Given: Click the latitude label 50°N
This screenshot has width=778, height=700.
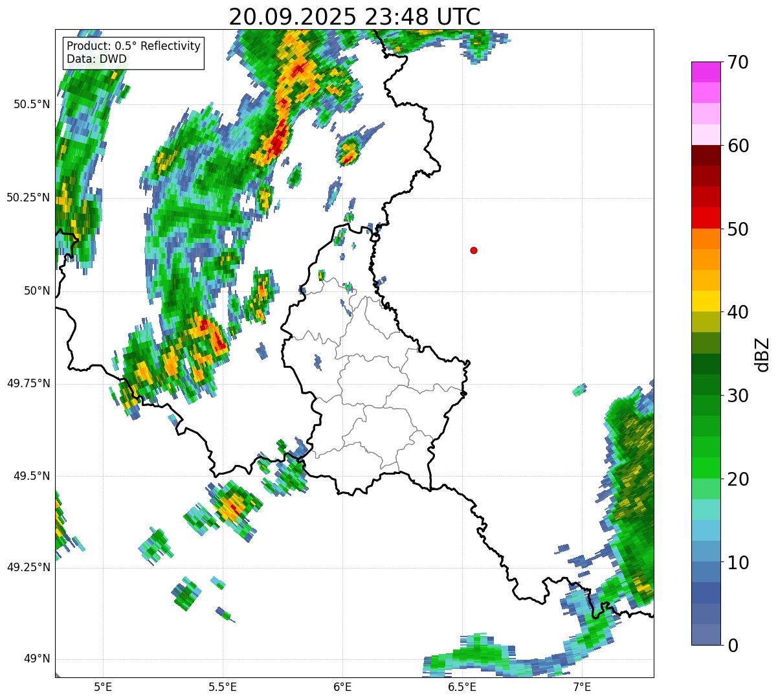Looking at the screenshot, I should point(38,291).
